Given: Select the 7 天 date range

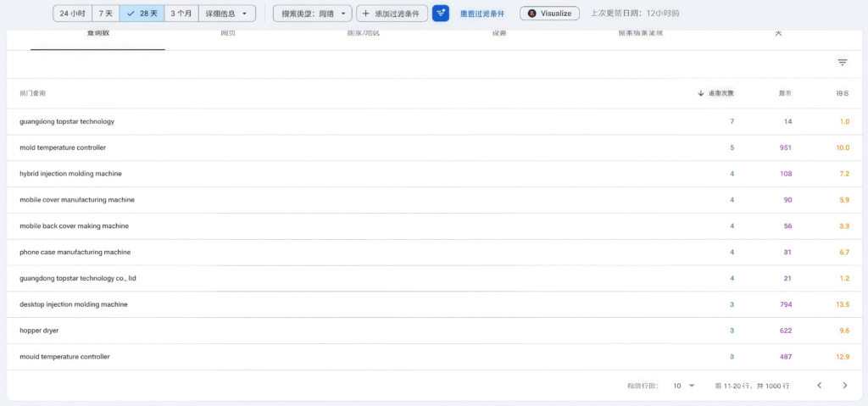Looking at the screenshot, I should coord(105,14).
